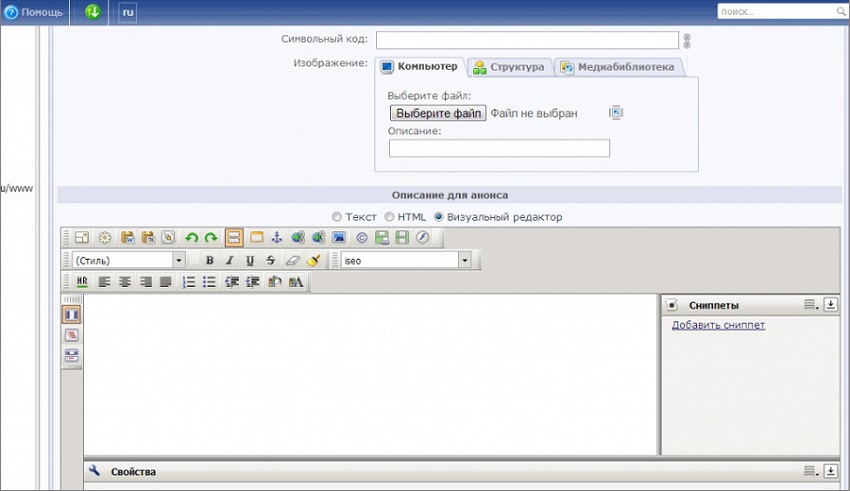Open the background color picker
Viewport: 850px width, 491px height.
(x=275, y=282)
